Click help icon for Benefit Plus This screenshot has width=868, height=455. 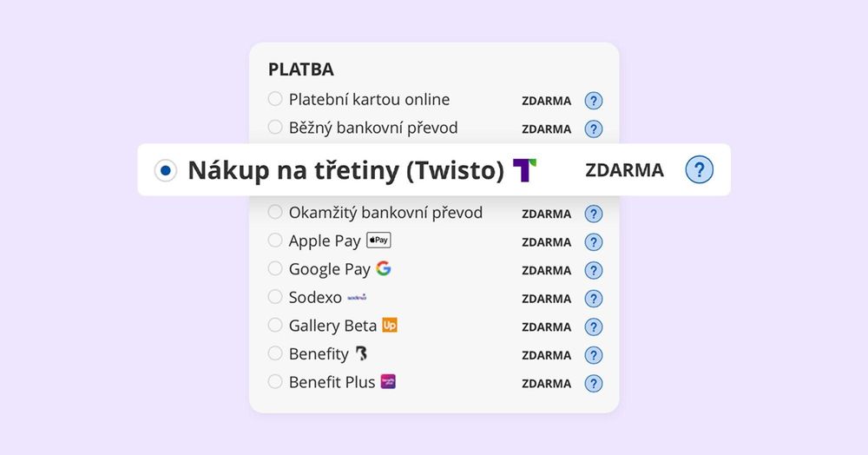pyautogui.click(x=594, y=383)
